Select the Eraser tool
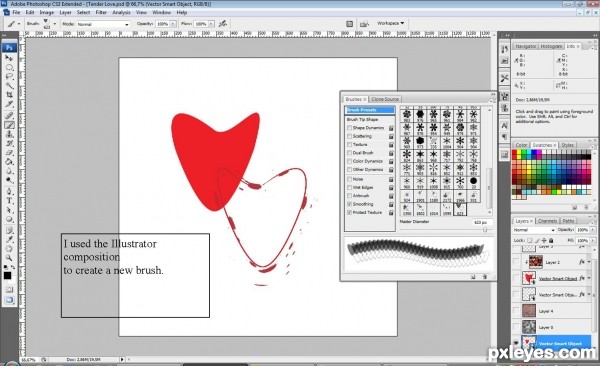The height and width of the screenshot is (366, 600). [9, 153]
